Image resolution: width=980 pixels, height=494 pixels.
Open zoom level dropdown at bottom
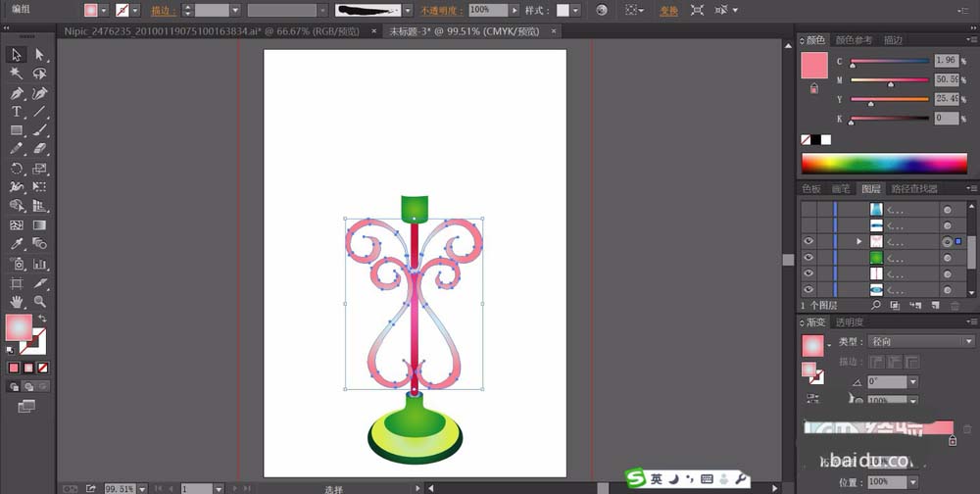click(x=142, y=488)
